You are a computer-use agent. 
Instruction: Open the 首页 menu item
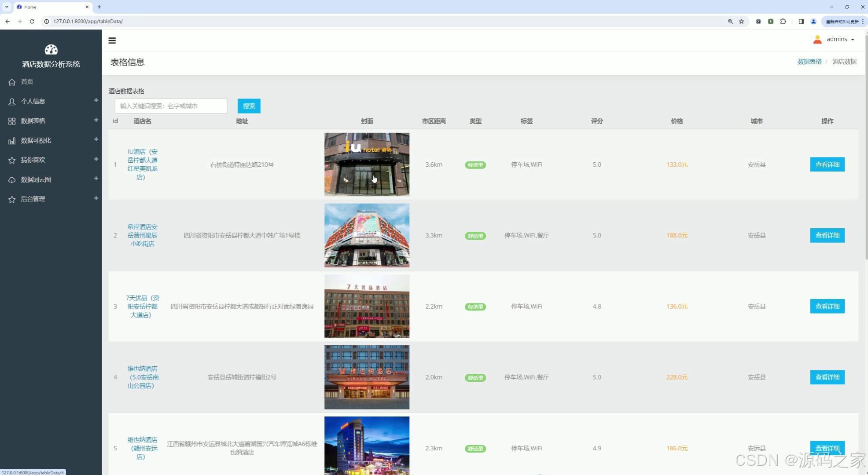tap(27, 82)
